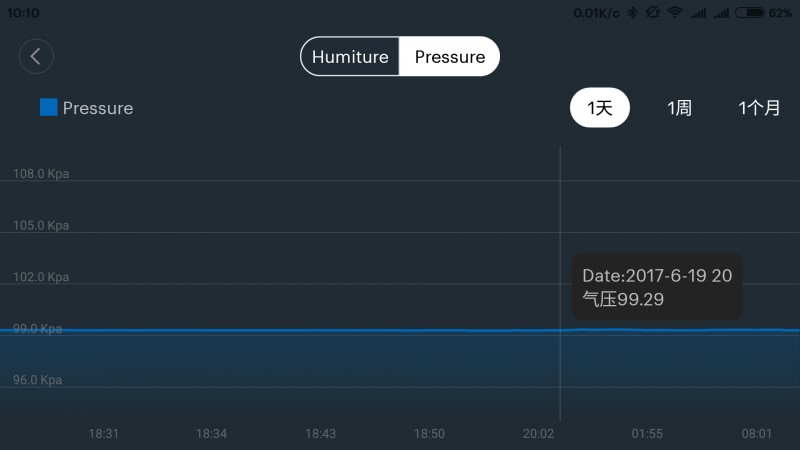Screen dimensions: 800x450
Task: Select the 1天 (one day) range
Action: tap(599, 108)
